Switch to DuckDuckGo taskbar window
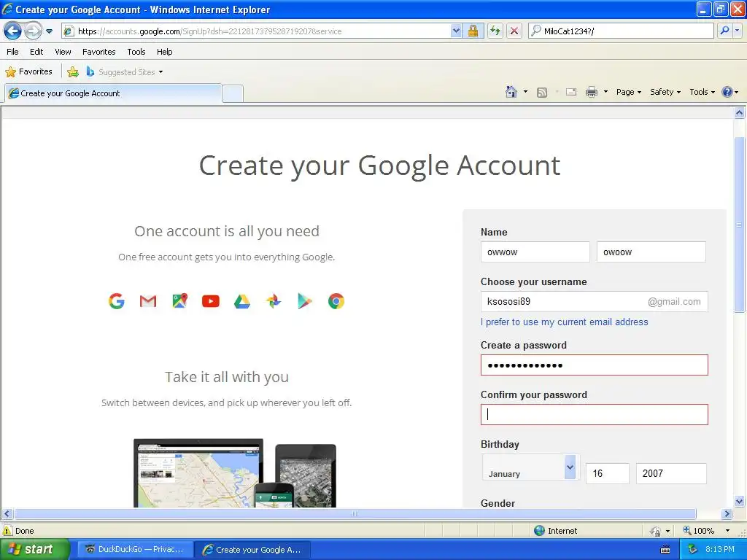Screen dimensions: 747x560 [135, 550]
